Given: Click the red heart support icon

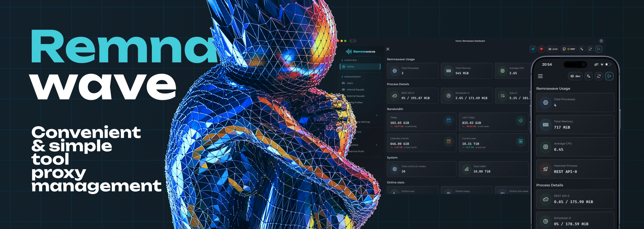Looking at the screenshot, I should (x=541, y=49).
